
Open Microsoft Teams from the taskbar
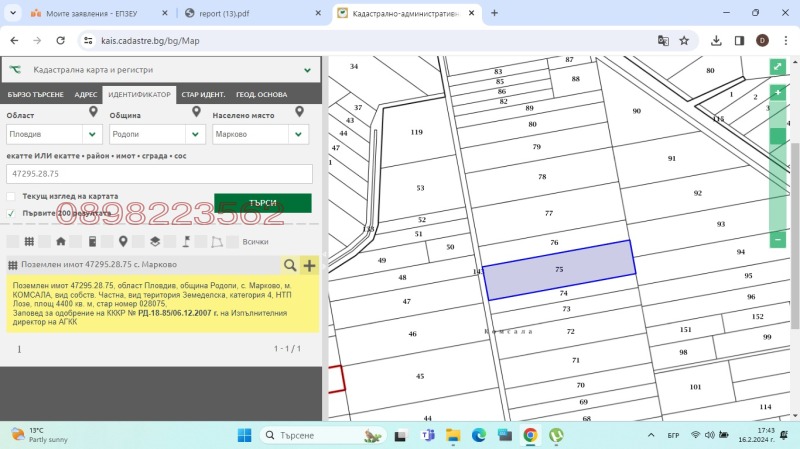coord(427,435)
